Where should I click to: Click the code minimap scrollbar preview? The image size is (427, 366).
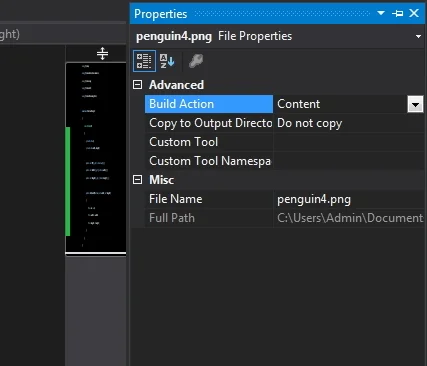point(96,158)
